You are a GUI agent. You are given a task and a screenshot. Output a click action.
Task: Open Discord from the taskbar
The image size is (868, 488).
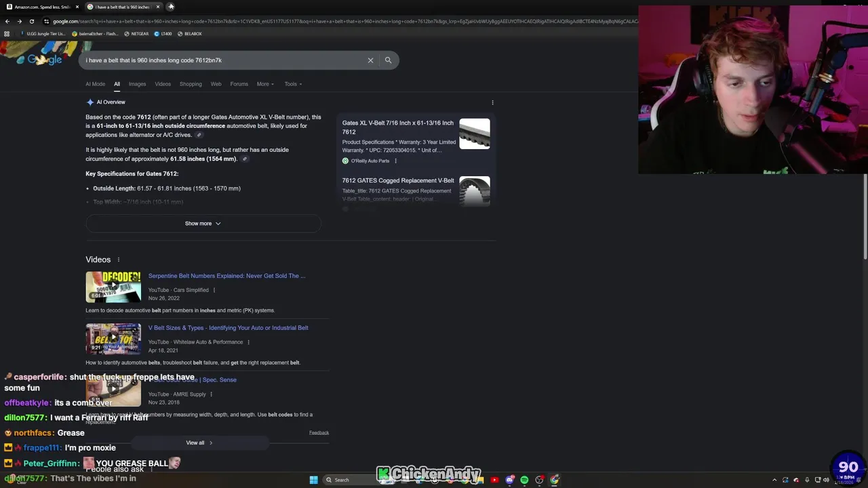point(509,480)
